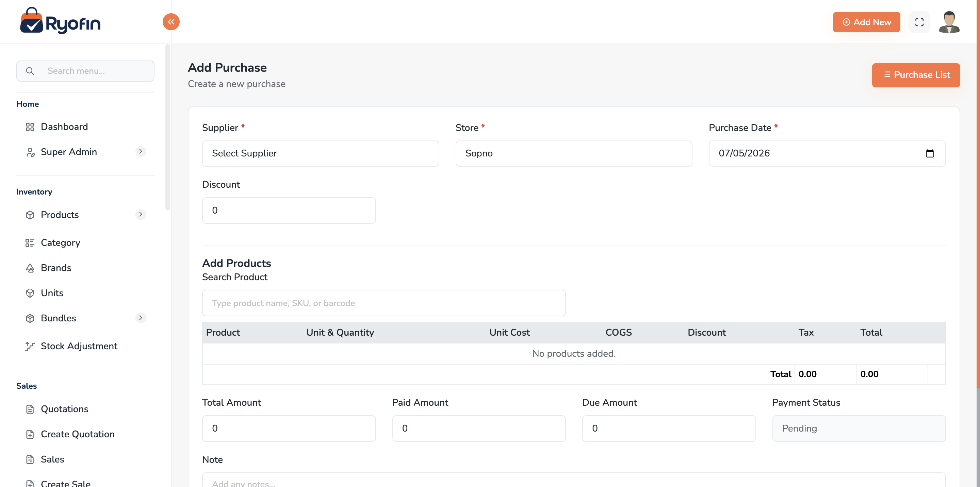The image size is (980, 487).
Task: Expand the Bundles submenu chevron
Action: tap(141, 318)
